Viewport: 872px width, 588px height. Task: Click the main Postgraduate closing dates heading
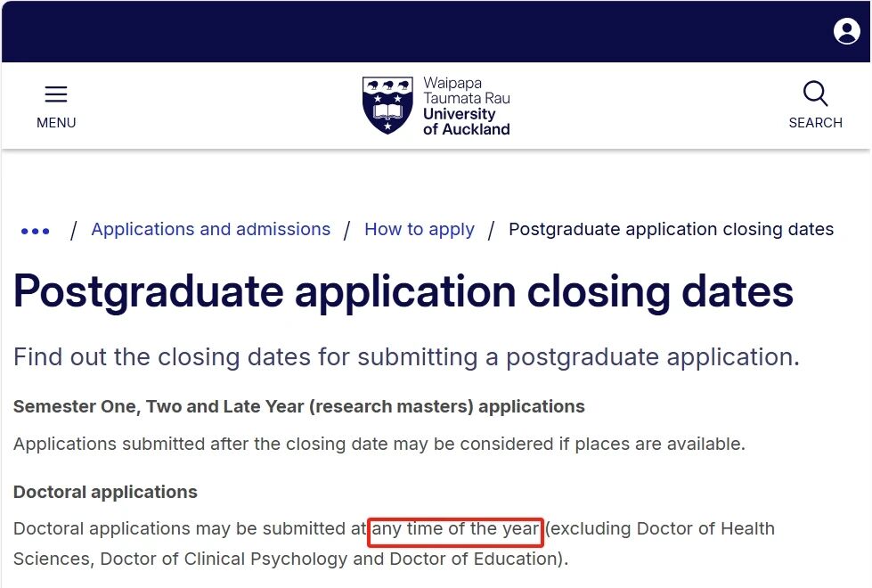click(403, 291)
